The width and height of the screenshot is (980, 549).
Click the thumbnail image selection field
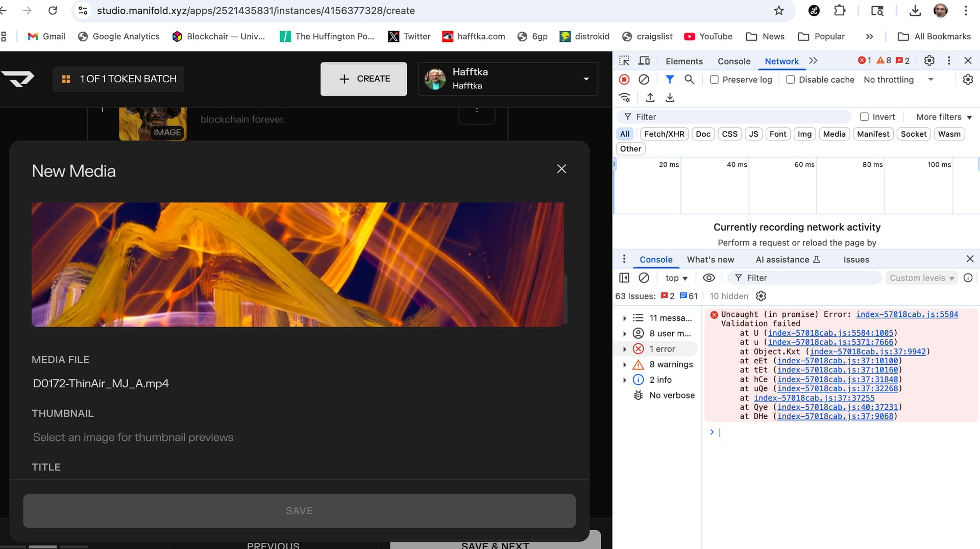click(133, 437)
